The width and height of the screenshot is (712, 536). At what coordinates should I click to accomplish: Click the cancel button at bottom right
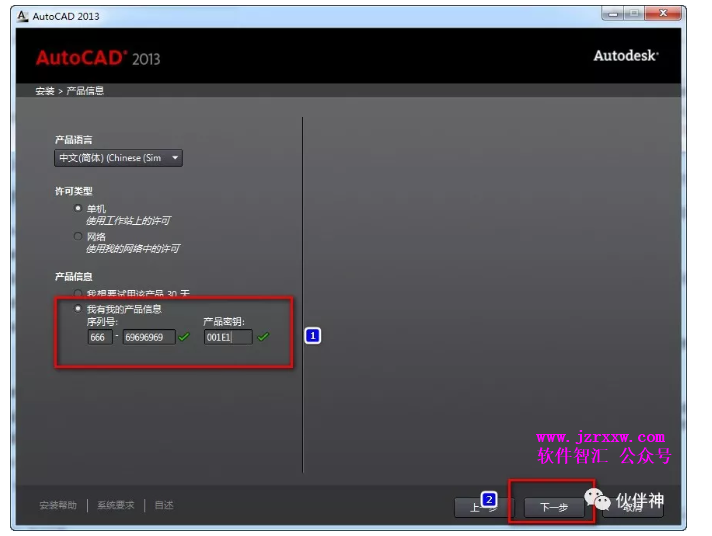coord(633,507)
